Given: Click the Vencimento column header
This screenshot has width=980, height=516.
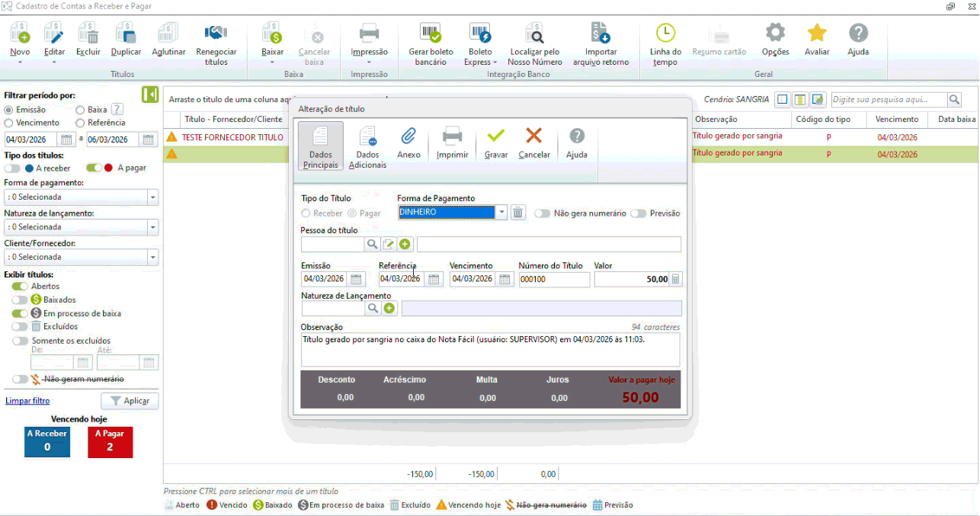Looking at the screenshot, I should click(897, 120).
